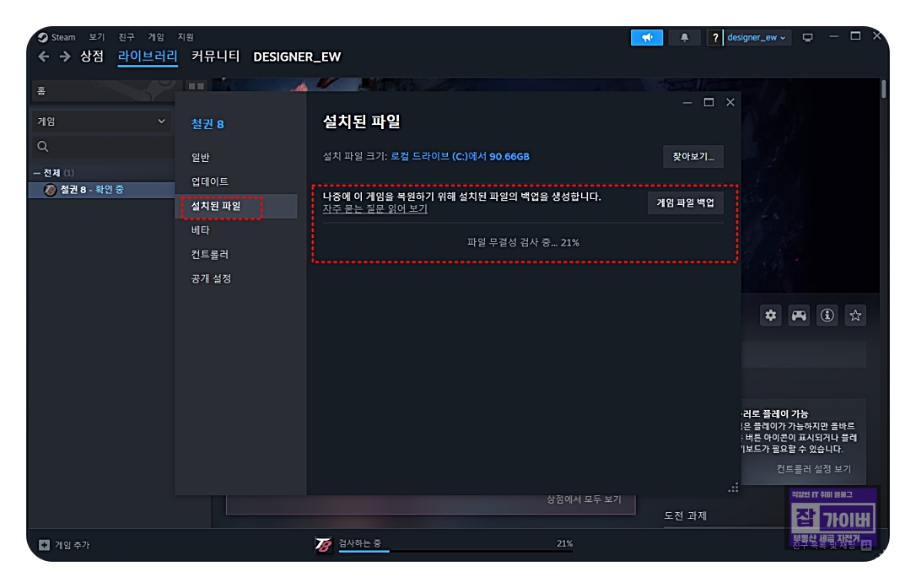
Task: Open game settings gear icon
Action: click(x=771, y=316)
